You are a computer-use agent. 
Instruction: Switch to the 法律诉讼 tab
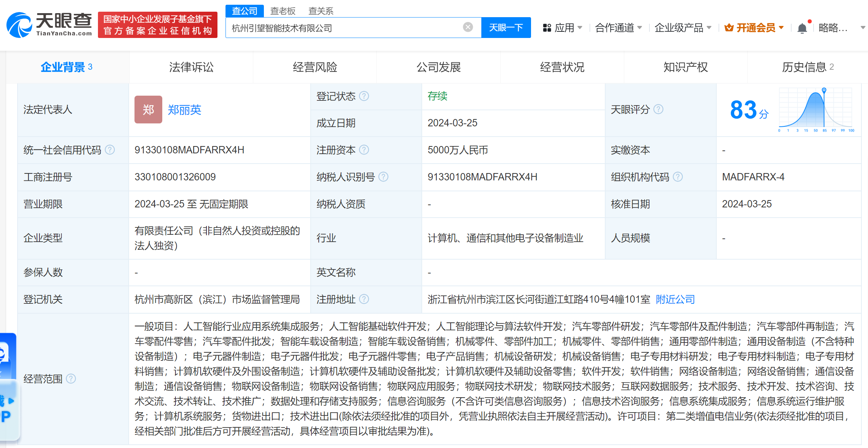tap(191, 67)
